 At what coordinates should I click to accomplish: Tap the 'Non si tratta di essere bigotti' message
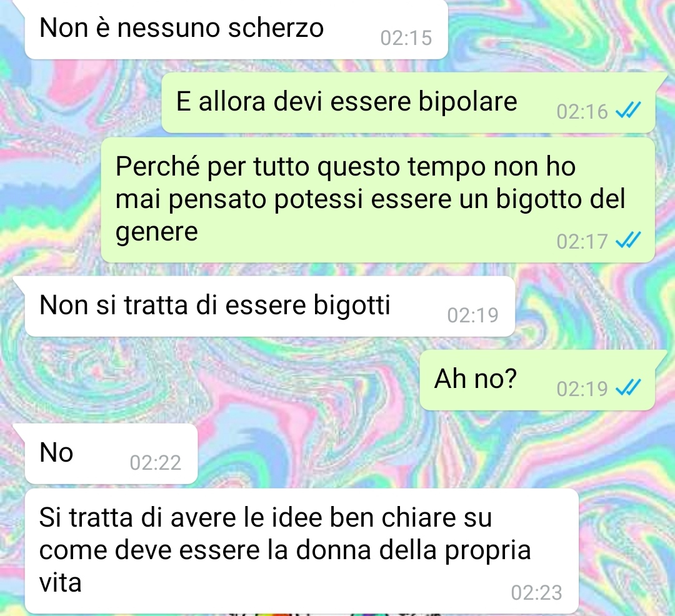tap(269, 306)
